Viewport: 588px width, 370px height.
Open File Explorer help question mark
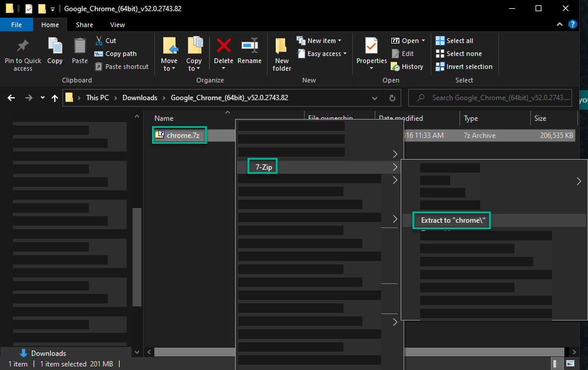coord(572,24)
